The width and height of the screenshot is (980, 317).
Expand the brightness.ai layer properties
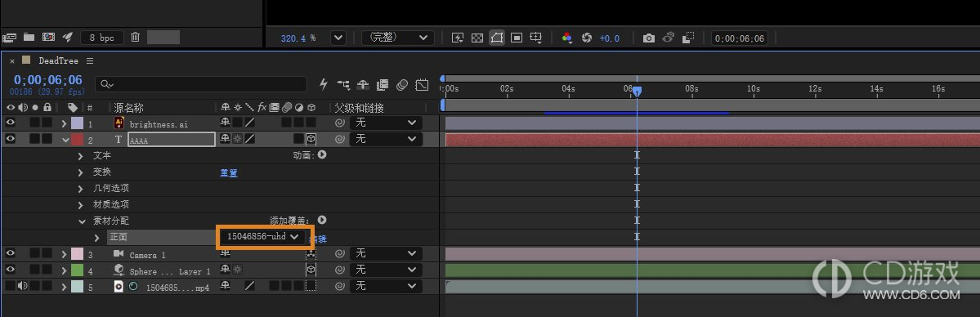[x=64, y=124]
